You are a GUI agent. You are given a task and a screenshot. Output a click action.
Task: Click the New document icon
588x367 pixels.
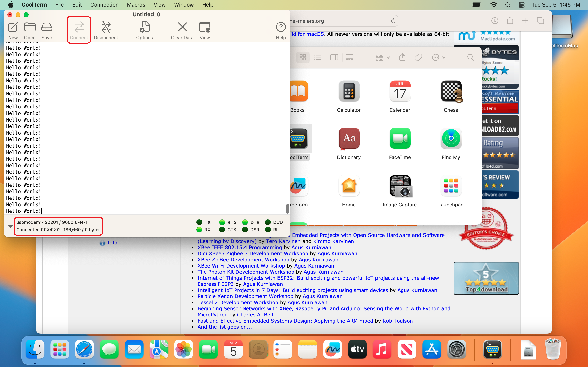click(x=13, y=30)
